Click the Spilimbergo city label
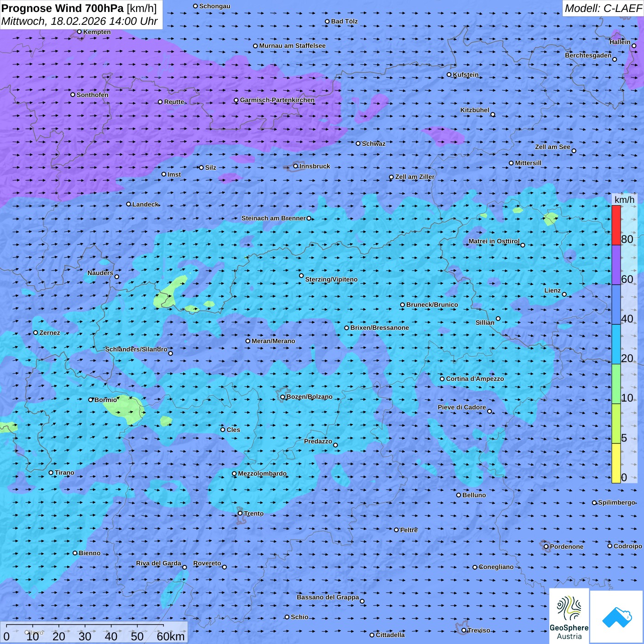The width and height of the screenshot is (644, 644). (x=616, y=502)
